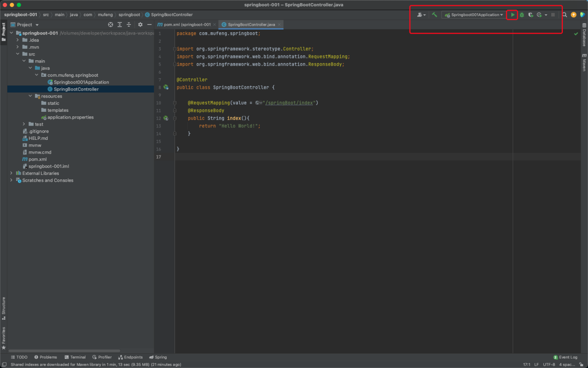This screenshot has width=588, height=368.
Task: Collapse the resources folder
Action: [x=31, y=96]
